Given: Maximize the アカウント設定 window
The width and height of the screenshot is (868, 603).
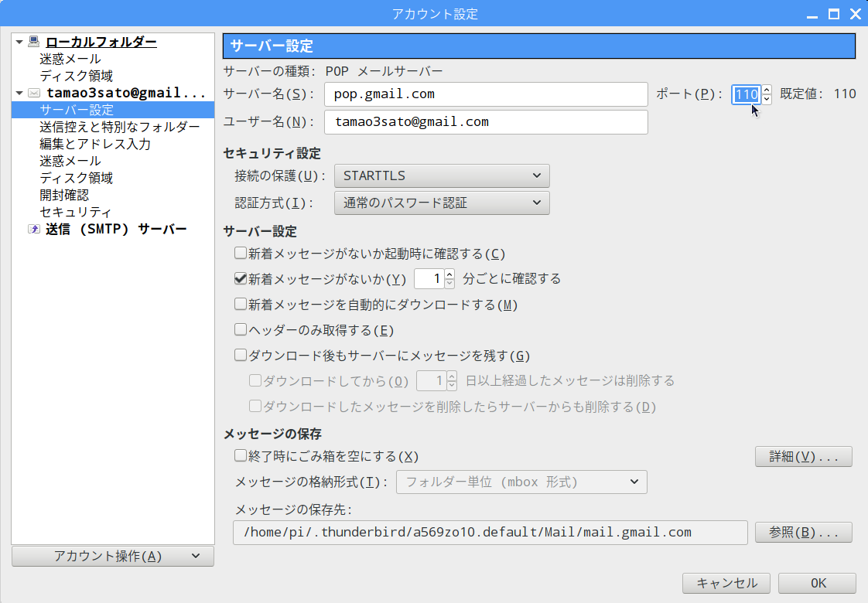Looking at the screenshot, I should (x=834, y=14).
